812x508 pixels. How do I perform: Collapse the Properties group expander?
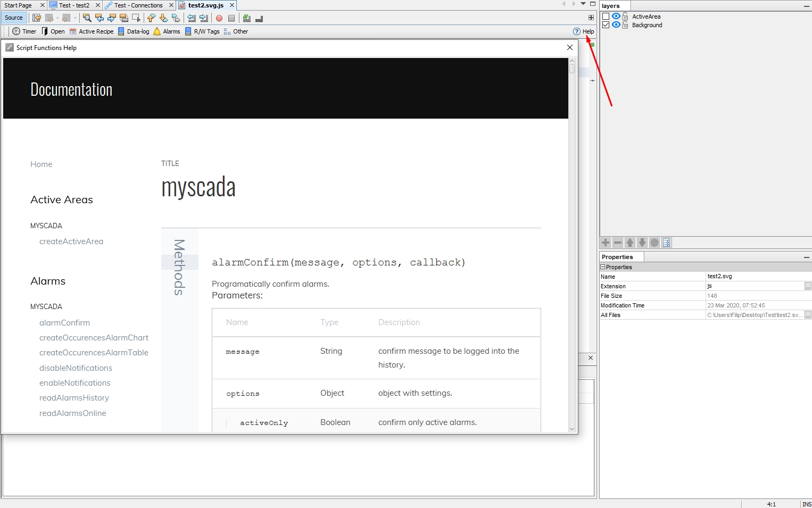(603, 267)
